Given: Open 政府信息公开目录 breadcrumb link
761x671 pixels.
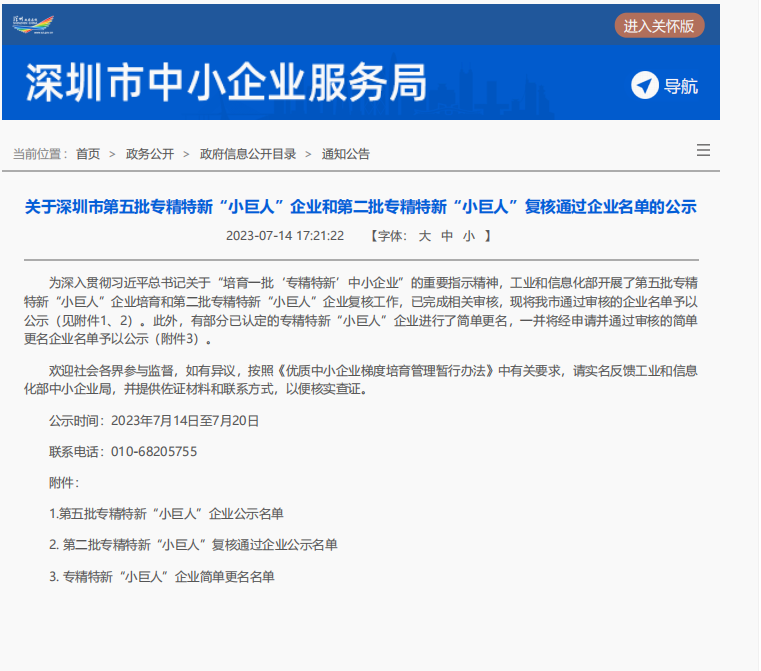Looking at the screenshot, I should (x=248, y=154).
